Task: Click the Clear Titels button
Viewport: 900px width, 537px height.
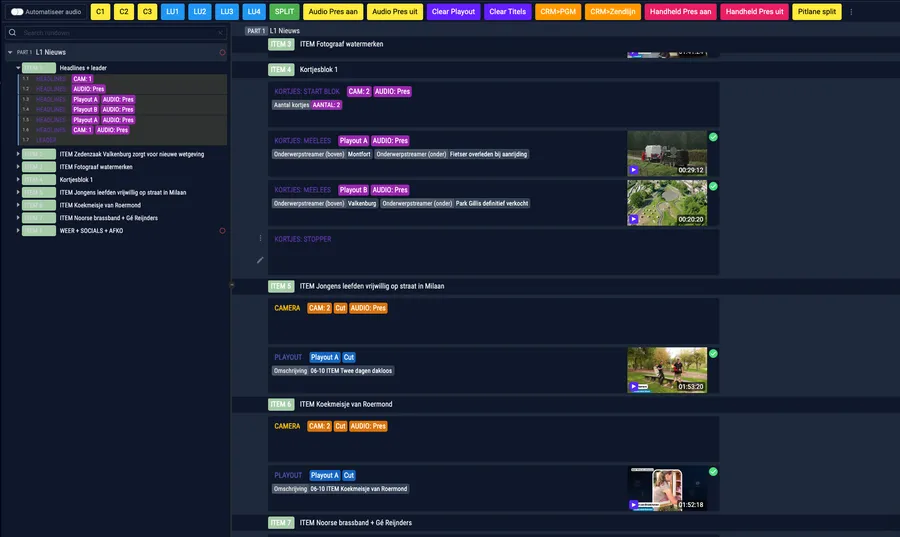Action: point(507,11)
